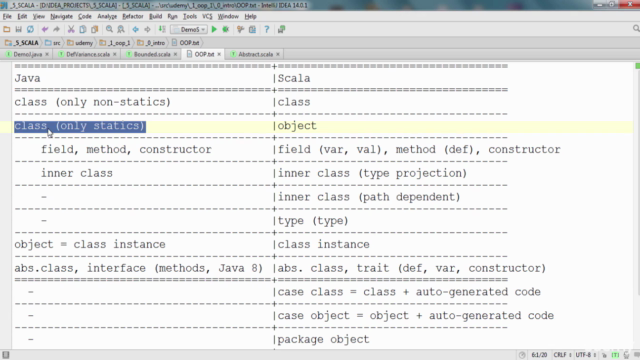Close the DemoJ.java editor tab
Screen dimensions: 640x360
(x=47, y=54)
